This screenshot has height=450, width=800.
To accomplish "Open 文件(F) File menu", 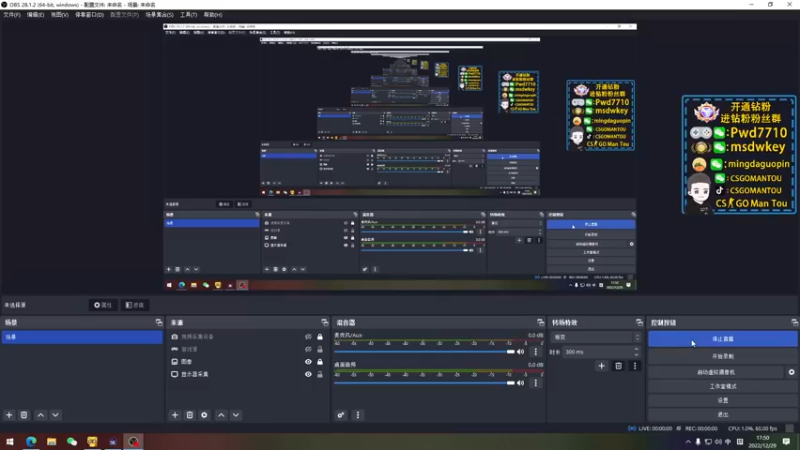I will [x=12, y=15].
